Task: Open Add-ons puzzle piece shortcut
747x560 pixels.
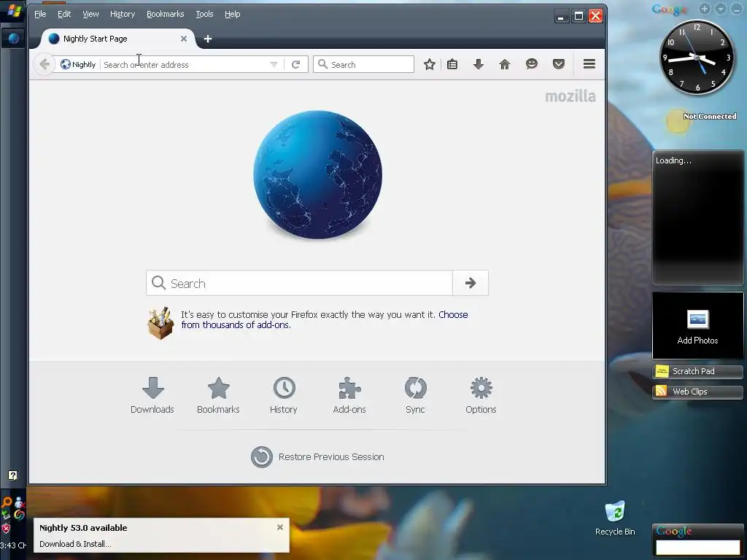Action: pos(349,395)
